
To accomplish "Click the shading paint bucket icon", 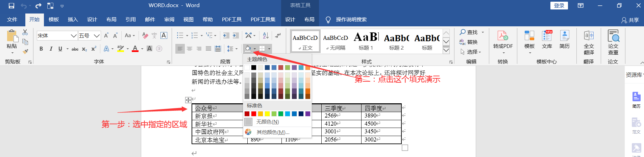I will (248, 49).
